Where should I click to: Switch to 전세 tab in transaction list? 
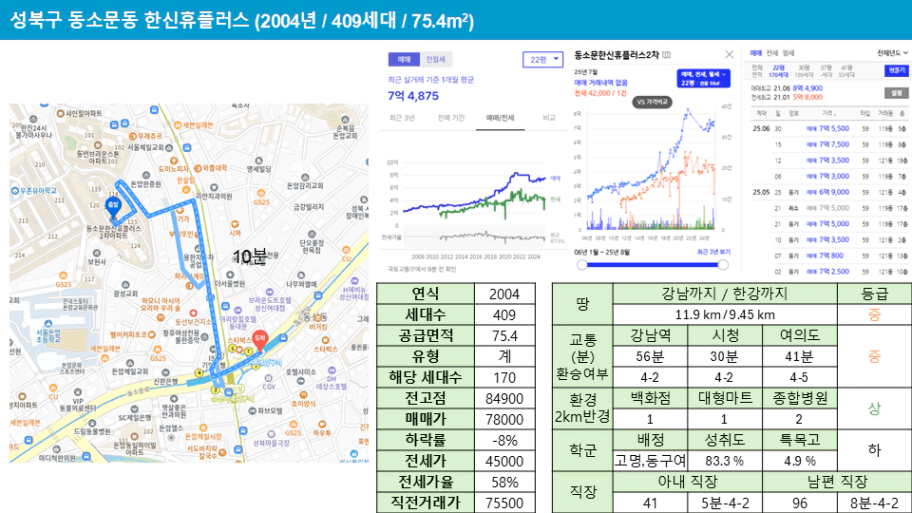(x=772, y=53)
